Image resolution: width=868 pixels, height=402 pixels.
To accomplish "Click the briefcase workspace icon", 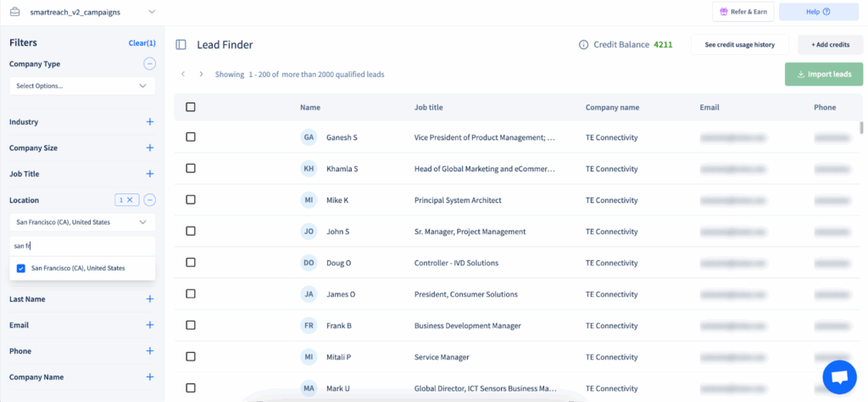I will [x=14, y=12].
